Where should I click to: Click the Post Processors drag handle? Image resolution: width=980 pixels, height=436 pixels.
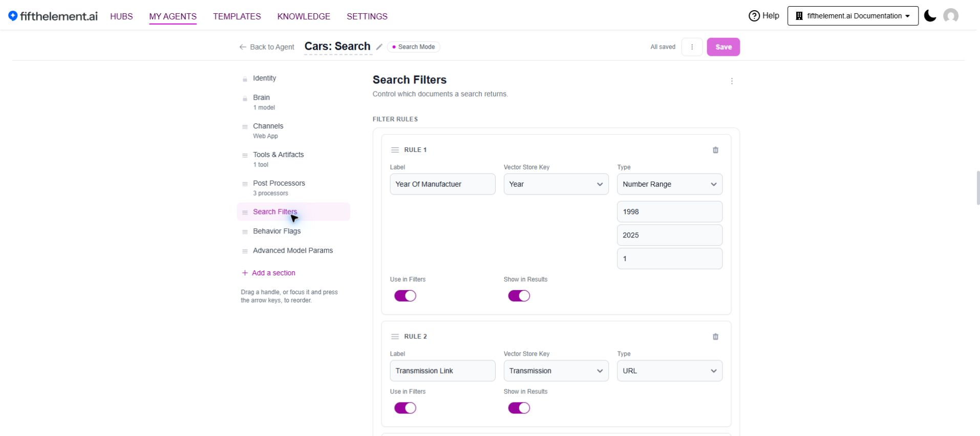click(245, 184)
